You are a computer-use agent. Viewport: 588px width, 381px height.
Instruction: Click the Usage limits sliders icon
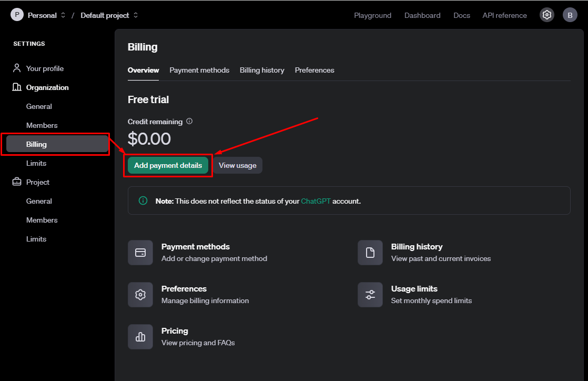pyautogui.click(x=370, y=295)
